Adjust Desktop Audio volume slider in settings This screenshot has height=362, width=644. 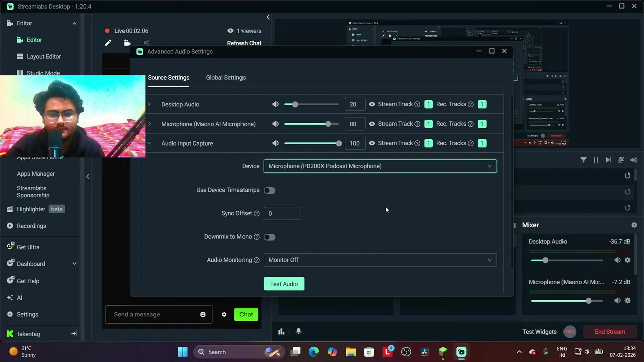tap(311, 104)
